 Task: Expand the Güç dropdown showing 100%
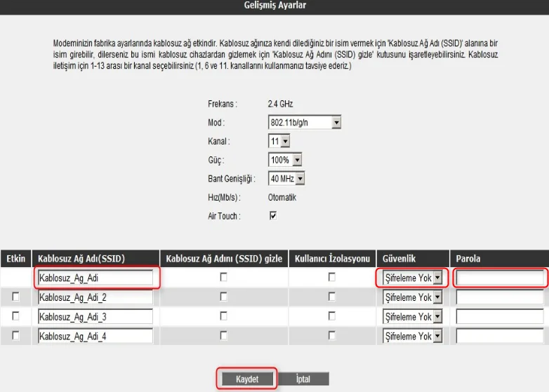[x=286, y=160]
